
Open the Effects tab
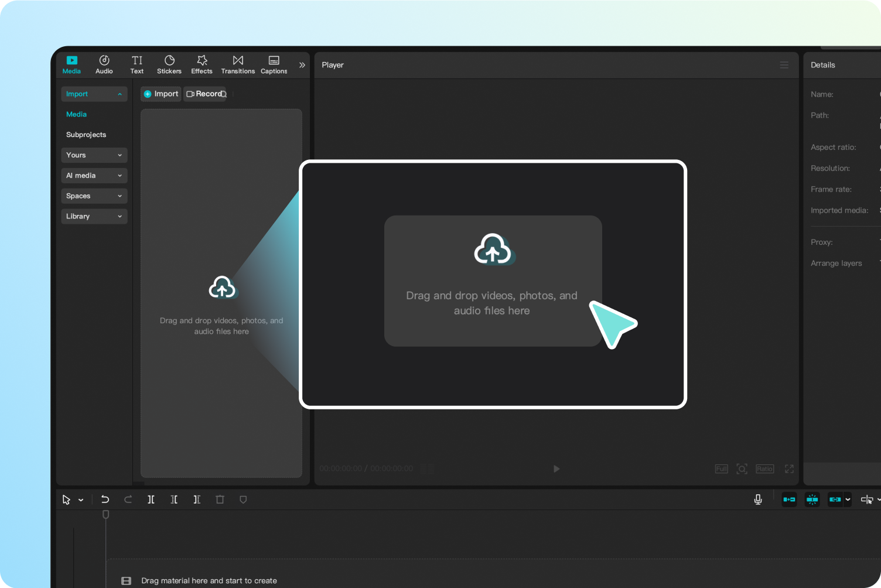[202, 64]
